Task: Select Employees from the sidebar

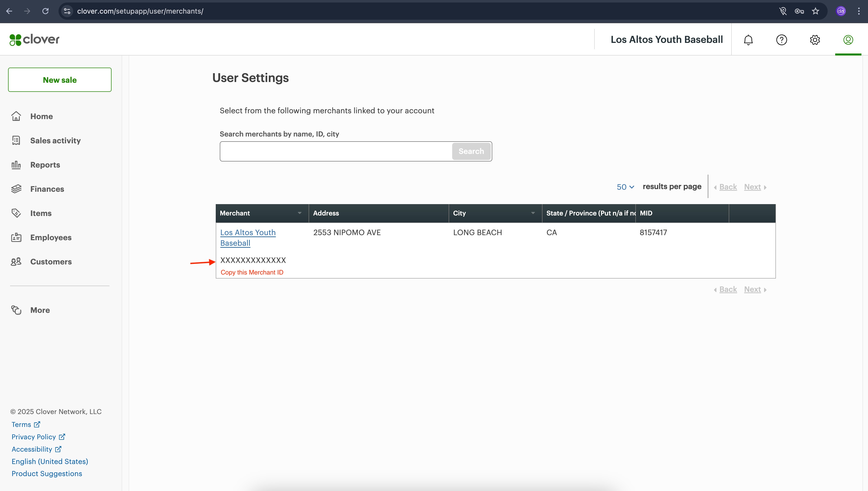Action: point(50,237)
